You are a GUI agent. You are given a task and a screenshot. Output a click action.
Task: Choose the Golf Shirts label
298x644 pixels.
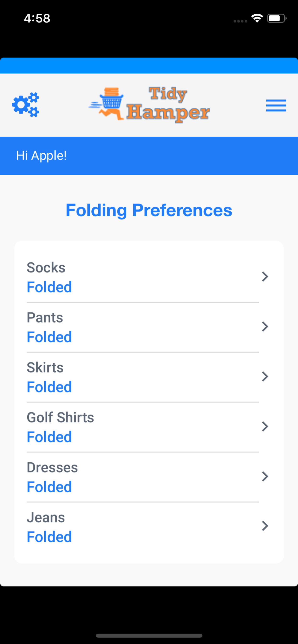pyautogui.click(x=60, y=418)
